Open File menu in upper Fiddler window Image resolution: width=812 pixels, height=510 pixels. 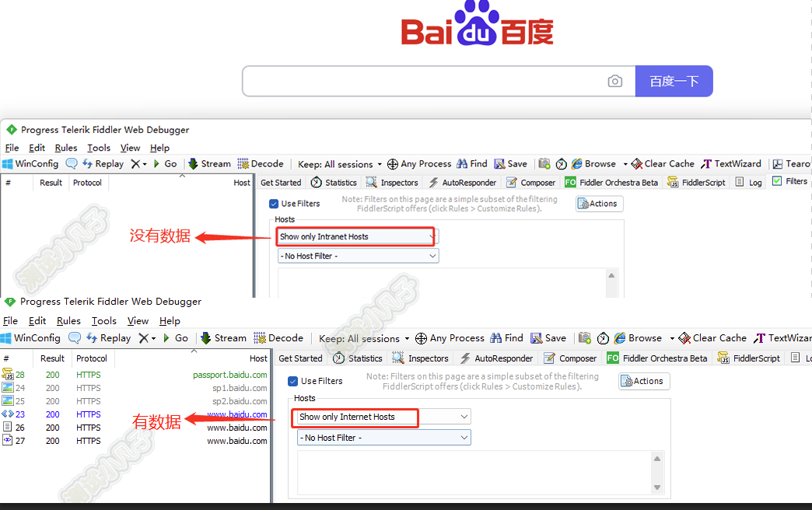[12, 148]
